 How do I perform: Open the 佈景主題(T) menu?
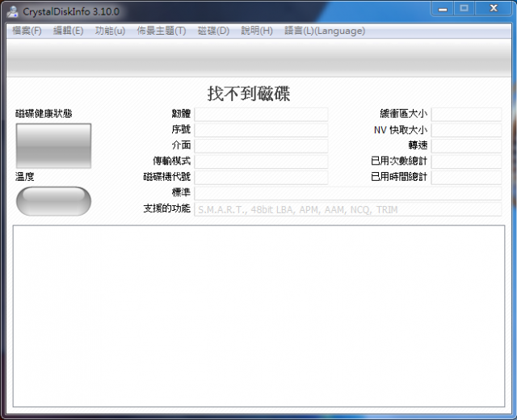point(162,31)
